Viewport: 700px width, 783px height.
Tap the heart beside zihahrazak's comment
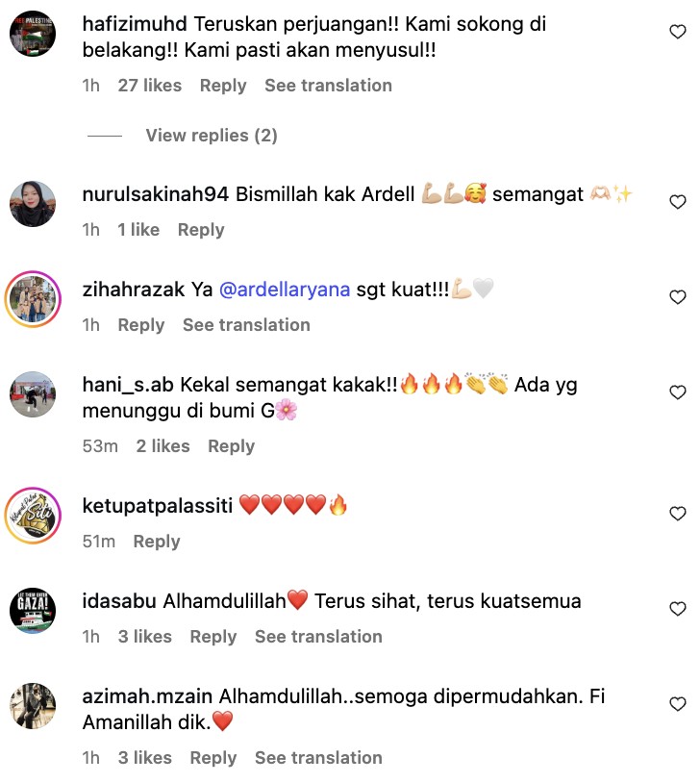pos(677,297)
